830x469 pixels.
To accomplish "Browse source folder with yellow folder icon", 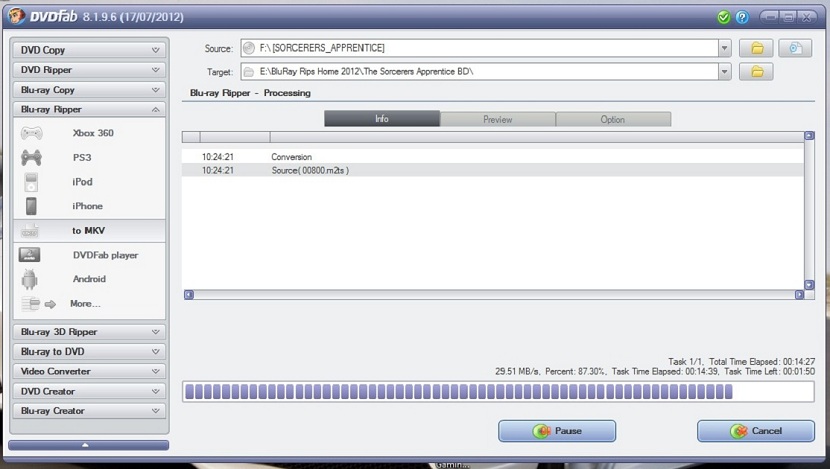I will pos(756,49).
